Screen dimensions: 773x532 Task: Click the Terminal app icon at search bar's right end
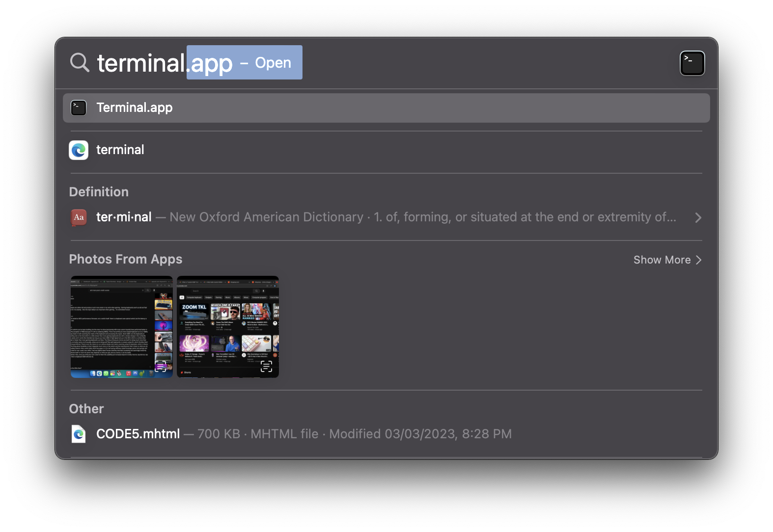pyautogui.click(x=692, y=63)
